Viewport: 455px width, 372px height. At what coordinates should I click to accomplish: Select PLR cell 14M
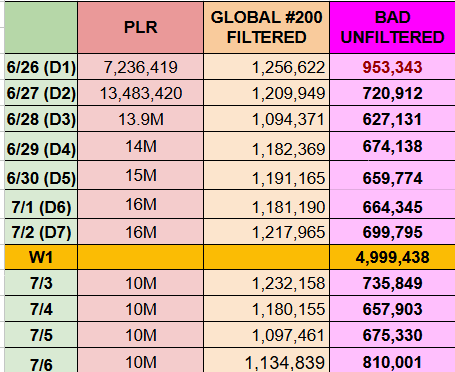[140, 146]
